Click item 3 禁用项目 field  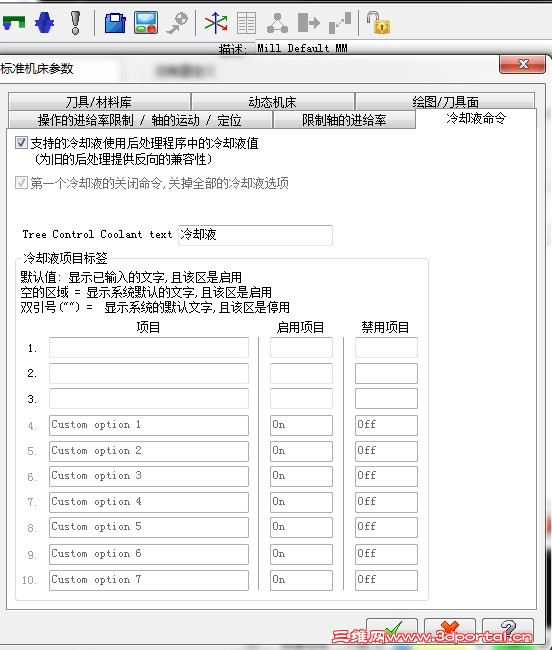(386, 399)
